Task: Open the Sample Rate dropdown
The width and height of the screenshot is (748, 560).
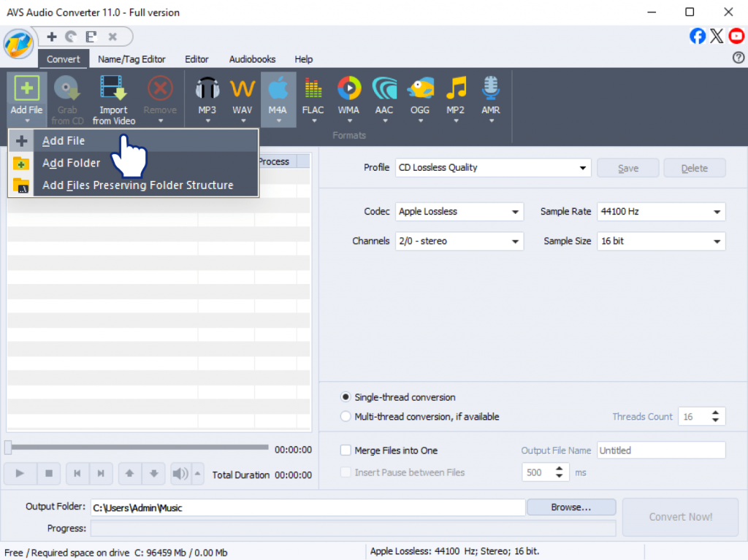Action: point(660,212)
